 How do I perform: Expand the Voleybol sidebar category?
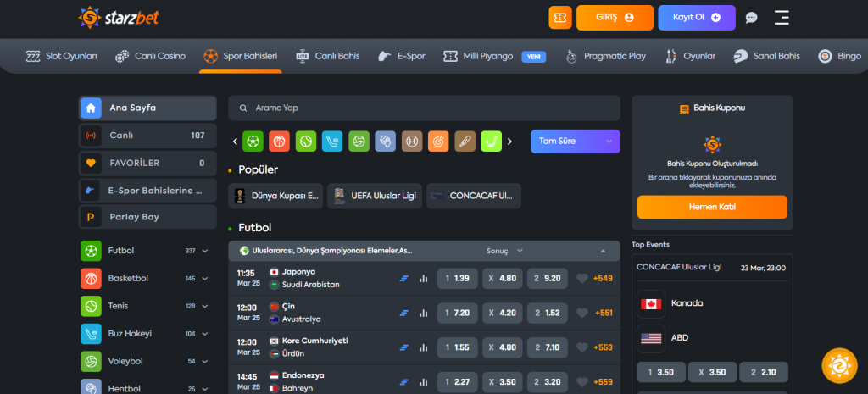(x=205, y=361)
